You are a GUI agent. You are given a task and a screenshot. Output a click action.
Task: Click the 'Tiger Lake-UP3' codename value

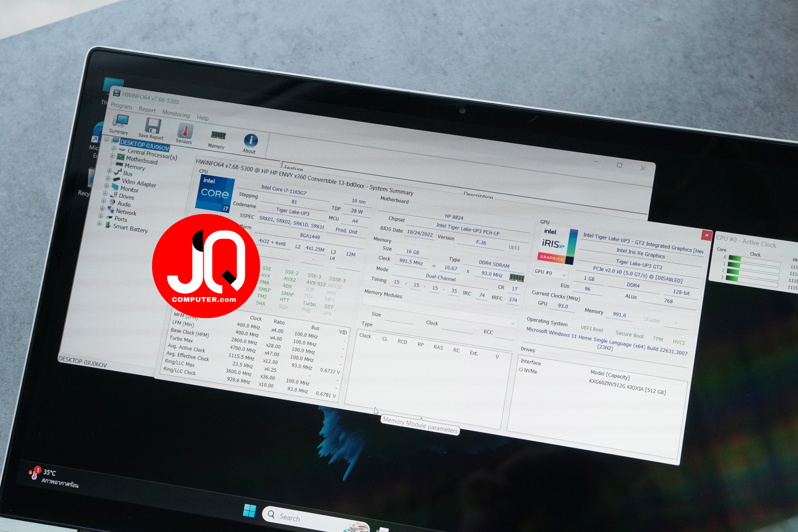click(292, 212)
